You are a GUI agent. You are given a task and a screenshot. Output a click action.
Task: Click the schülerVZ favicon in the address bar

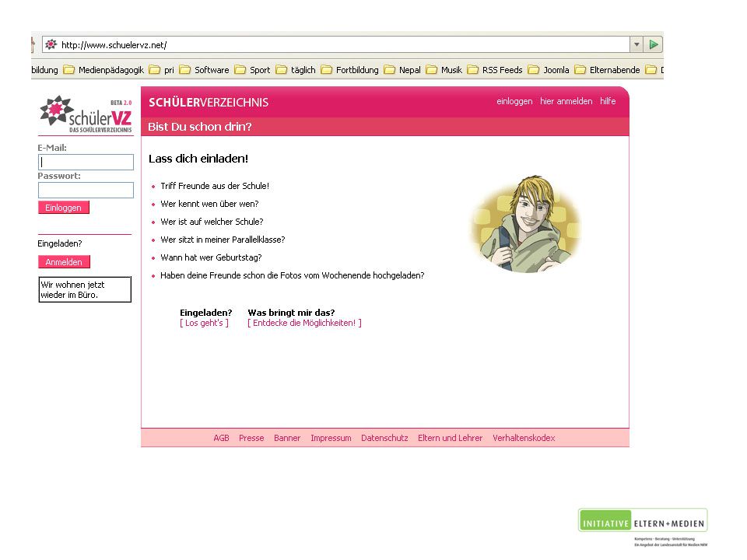[x=51, y=45]
